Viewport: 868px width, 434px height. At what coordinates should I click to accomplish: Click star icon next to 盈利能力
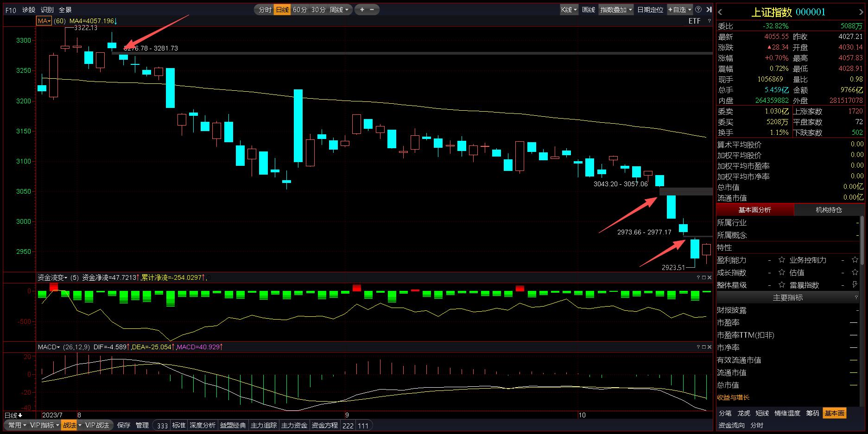click(782, 260)
